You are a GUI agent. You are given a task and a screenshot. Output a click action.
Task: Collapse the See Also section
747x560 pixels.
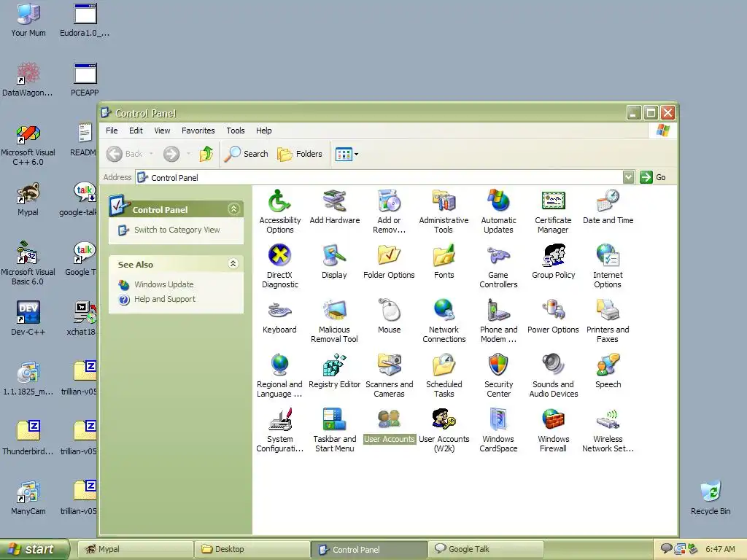coord(233,264)
